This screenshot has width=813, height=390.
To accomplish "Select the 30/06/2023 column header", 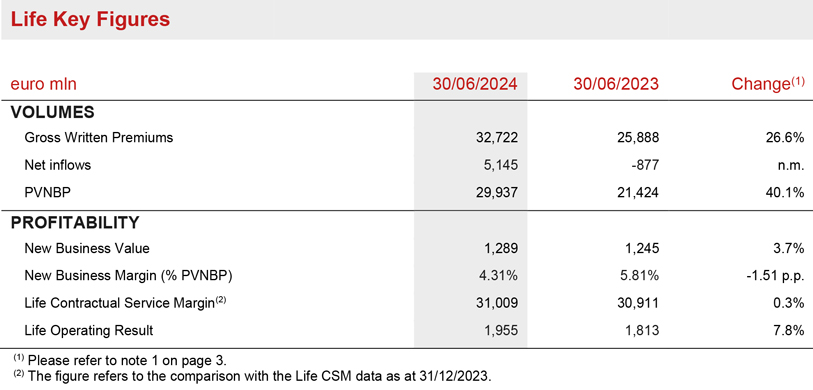I will [616, 84].
